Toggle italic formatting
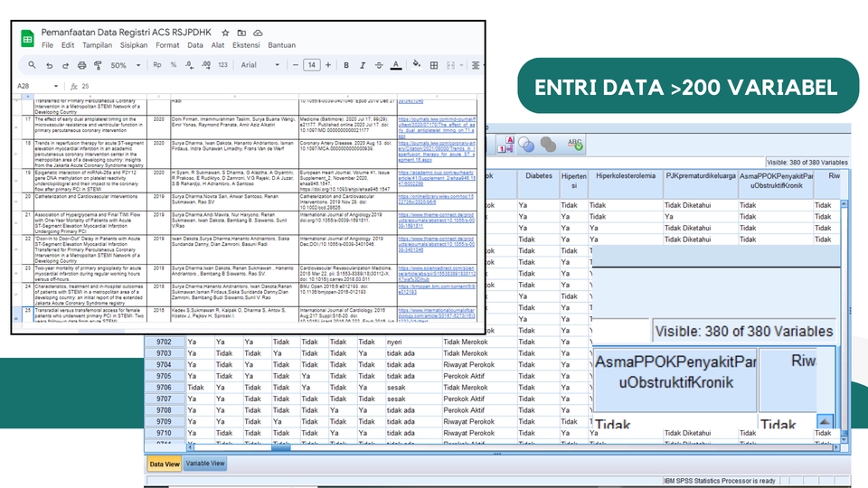 [x=363, y=65]
